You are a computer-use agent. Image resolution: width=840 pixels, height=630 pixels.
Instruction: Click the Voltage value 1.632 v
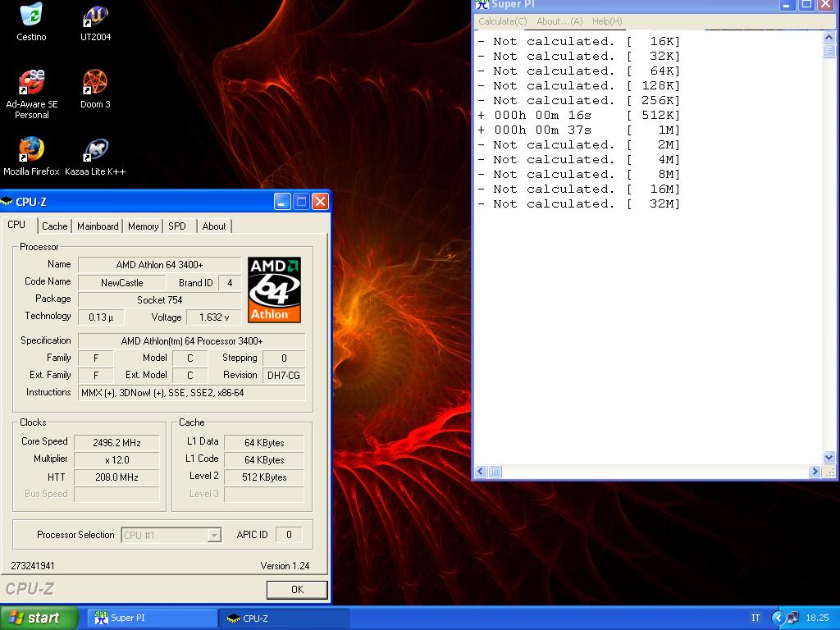[x=214, y=317]
